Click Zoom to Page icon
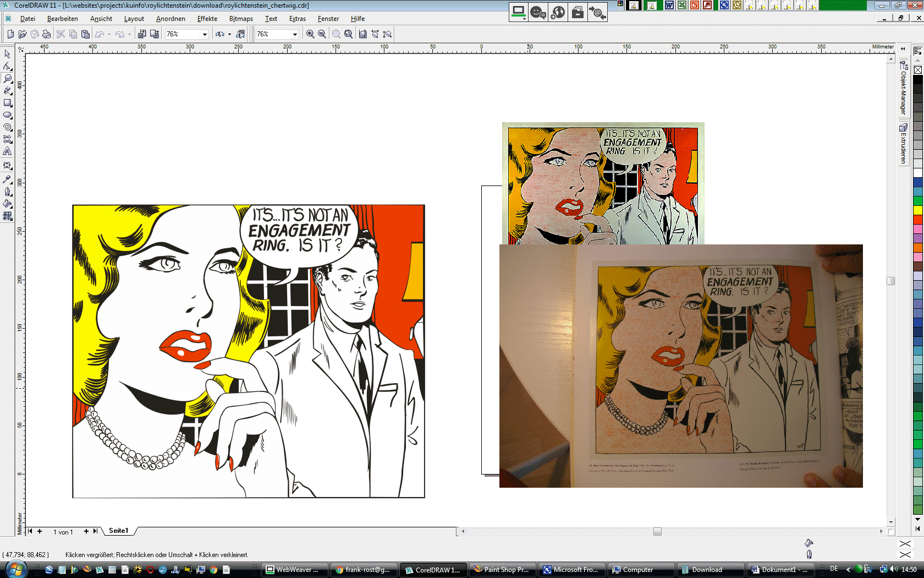924x578 pixels. [362, 34]
